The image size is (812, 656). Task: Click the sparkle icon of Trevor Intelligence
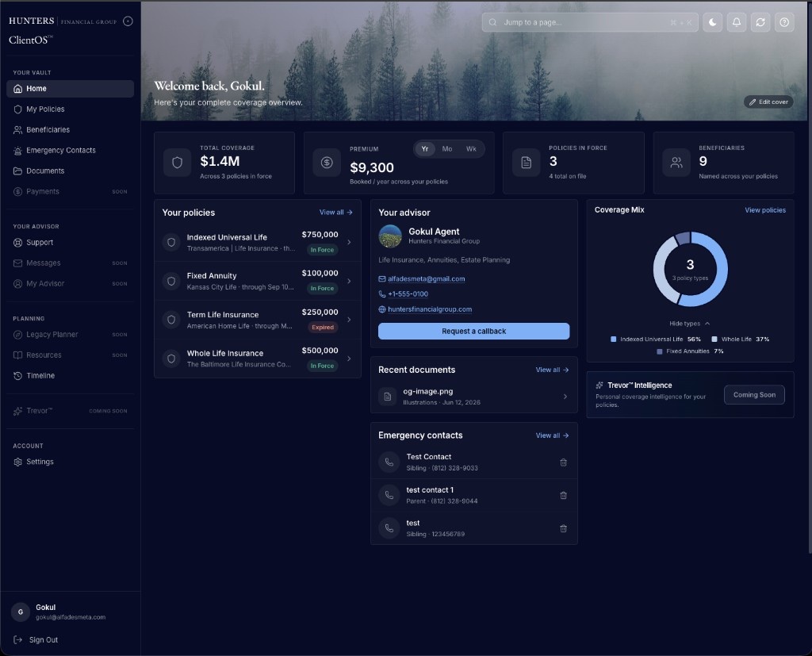[x=599, y=385]
